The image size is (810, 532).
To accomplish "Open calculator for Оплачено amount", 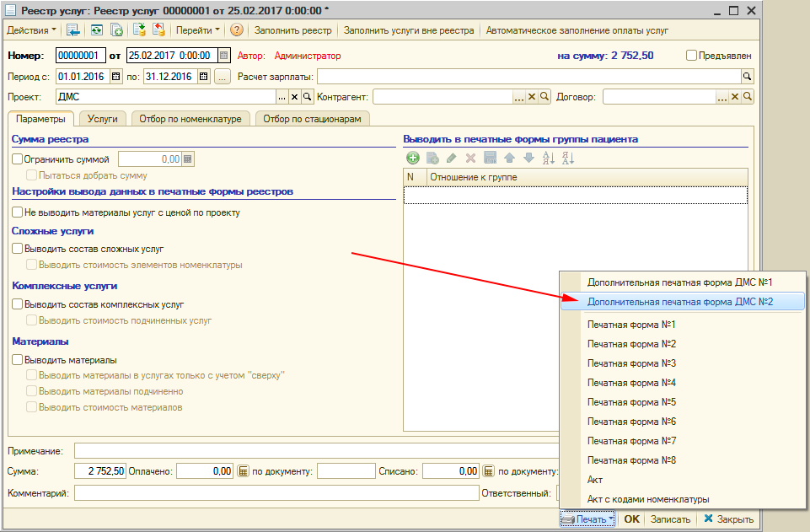I will click(x=243, y=471).
